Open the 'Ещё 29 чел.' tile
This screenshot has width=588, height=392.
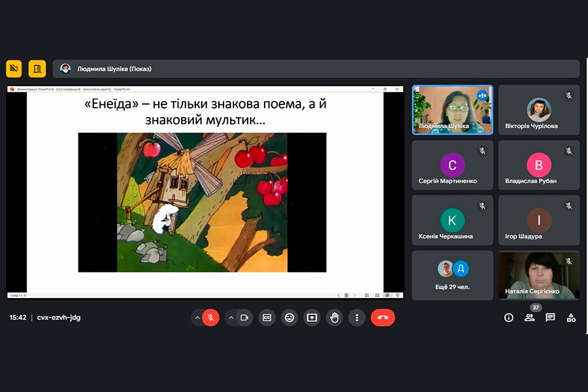[x=453, y=275]
